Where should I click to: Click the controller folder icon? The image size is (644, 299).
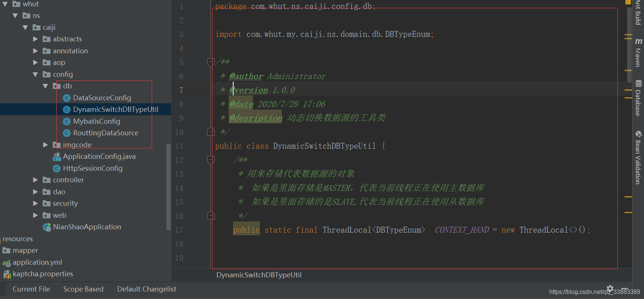coord(47,180)
